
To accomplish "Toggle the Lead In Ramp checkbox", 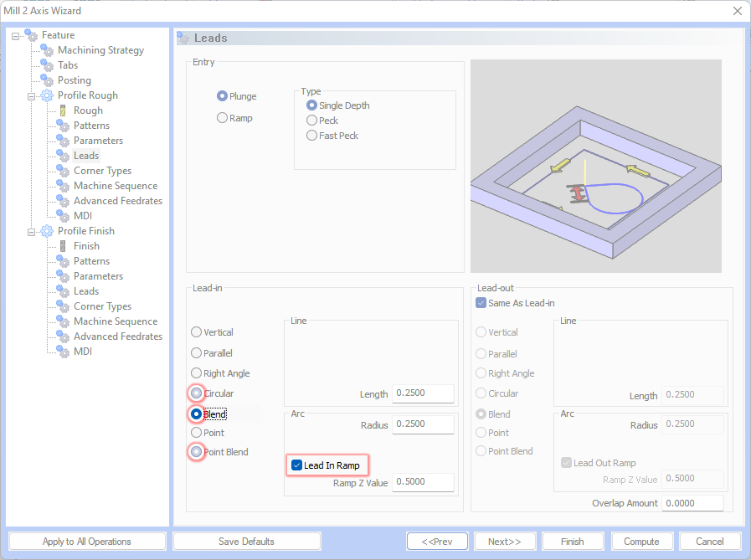I will pos(297,465).
